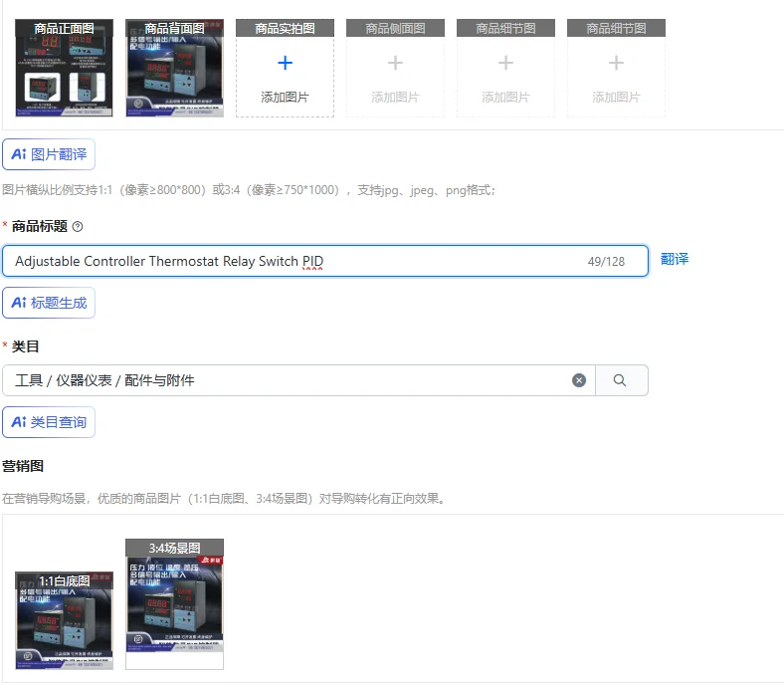
Task: Open the 1:1白底图 marketing thumbnail
Action: pyautogui.click(x=64, y=620)
